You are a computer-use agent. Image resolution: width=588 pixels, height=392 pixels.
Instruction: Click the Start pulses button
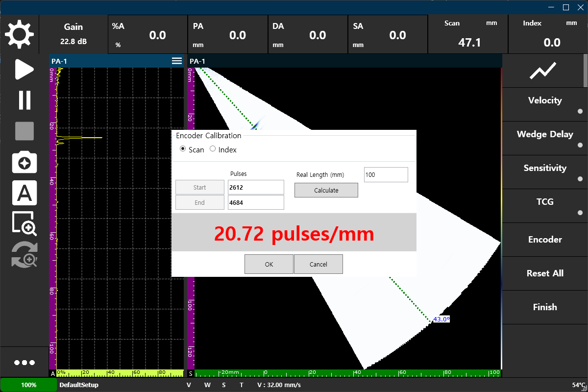pos(200,188)
